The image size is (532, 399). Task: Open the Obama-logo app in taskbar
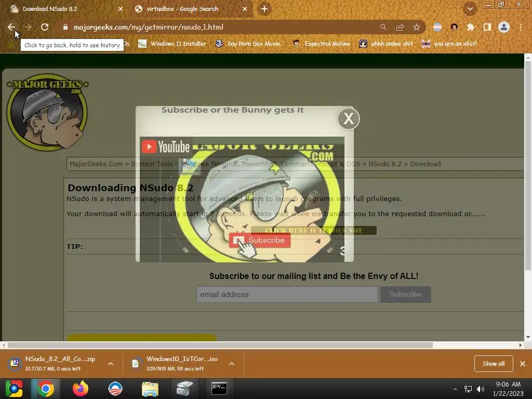pos(115,389)
